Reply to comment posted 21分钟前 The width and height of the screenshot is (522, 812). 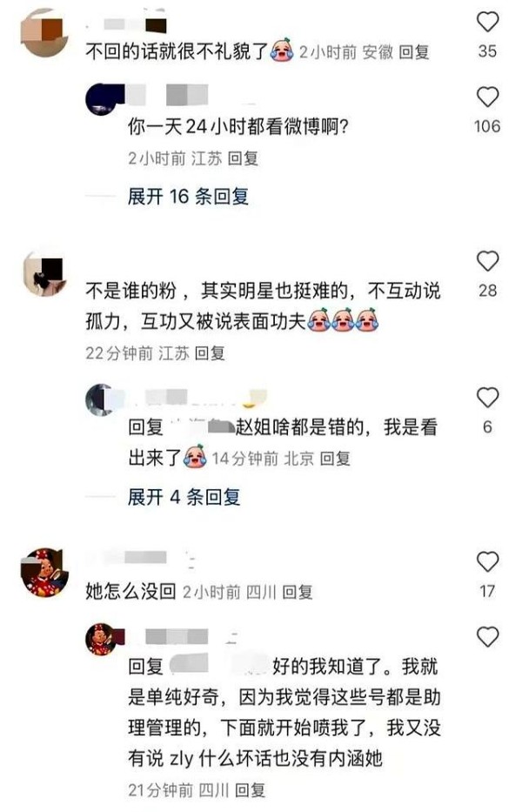[251, 790]
